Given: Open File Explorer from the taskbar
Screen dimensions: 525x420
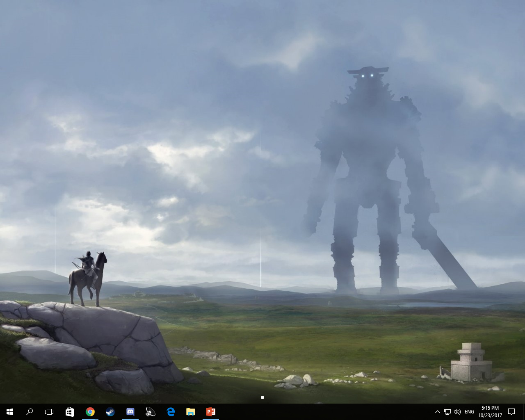Looking at the screenshot, I should click(191, 412).
